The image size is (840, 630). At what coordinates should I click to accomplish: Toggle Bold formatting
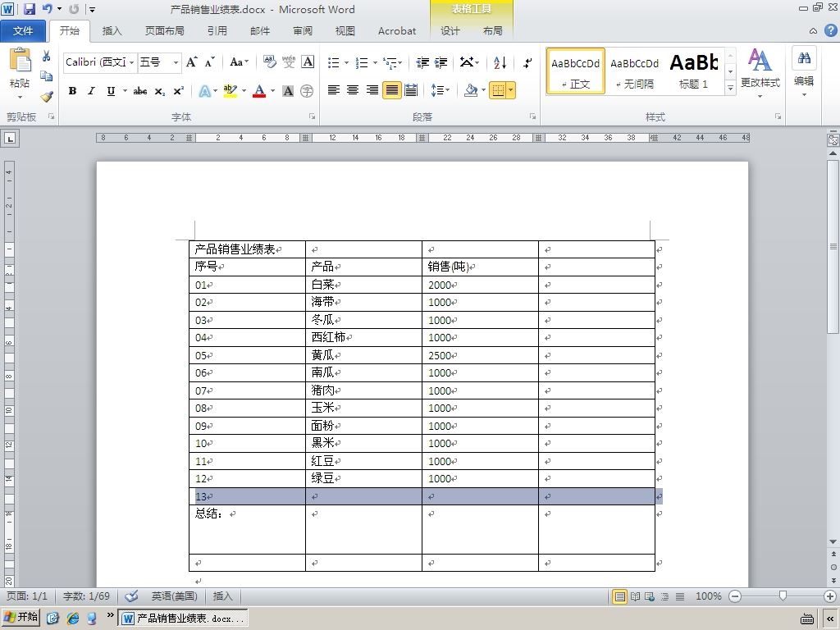[x=72, y=91]
